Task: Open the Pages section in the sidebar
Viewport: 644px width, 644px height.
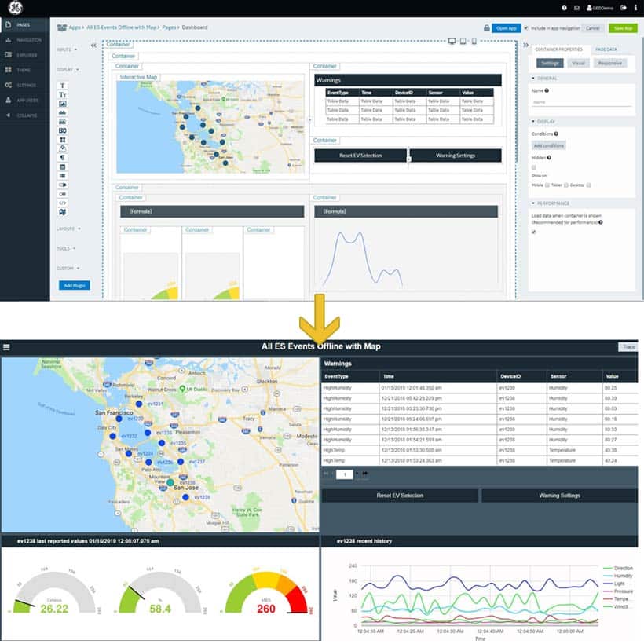Action: tap(24, 25)
